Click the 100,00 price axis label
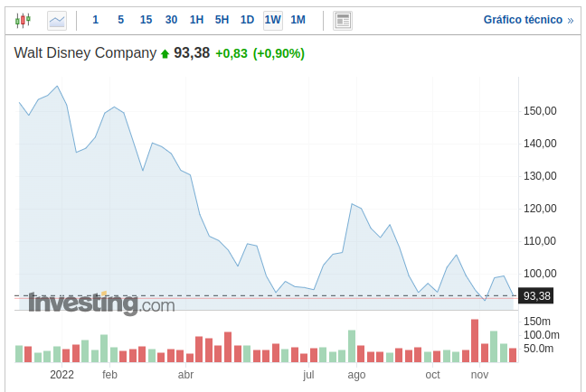Screen dimensions: 586x392 tap(540, 274)
